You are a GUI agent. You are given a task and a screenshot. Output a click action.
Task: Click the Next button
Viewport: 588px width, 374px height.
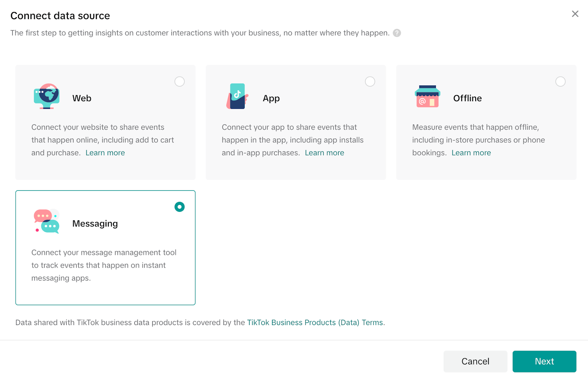pyautogui.click(x=544, y=361)
